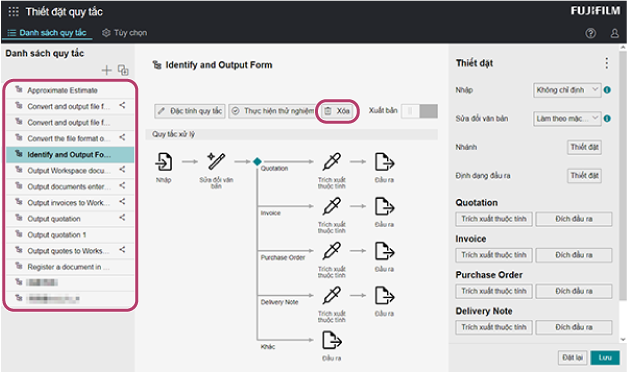Click the duplicate rule icon
The width and height of the screenshot is (627, 373).
point(123,70)
